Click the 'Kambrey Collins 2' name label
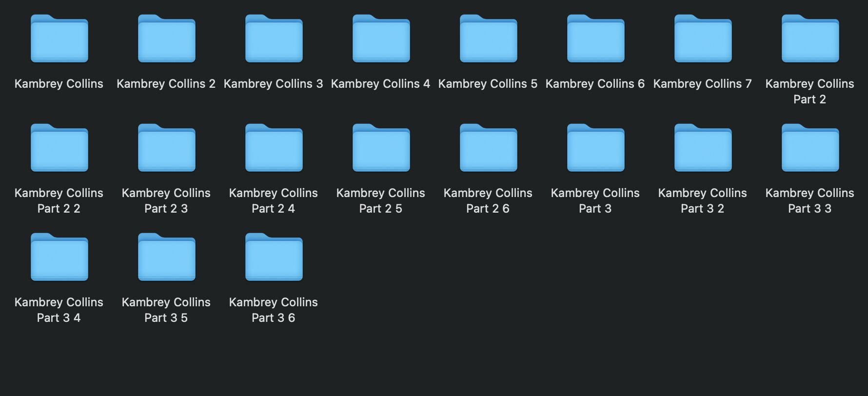 click(166, 84)
